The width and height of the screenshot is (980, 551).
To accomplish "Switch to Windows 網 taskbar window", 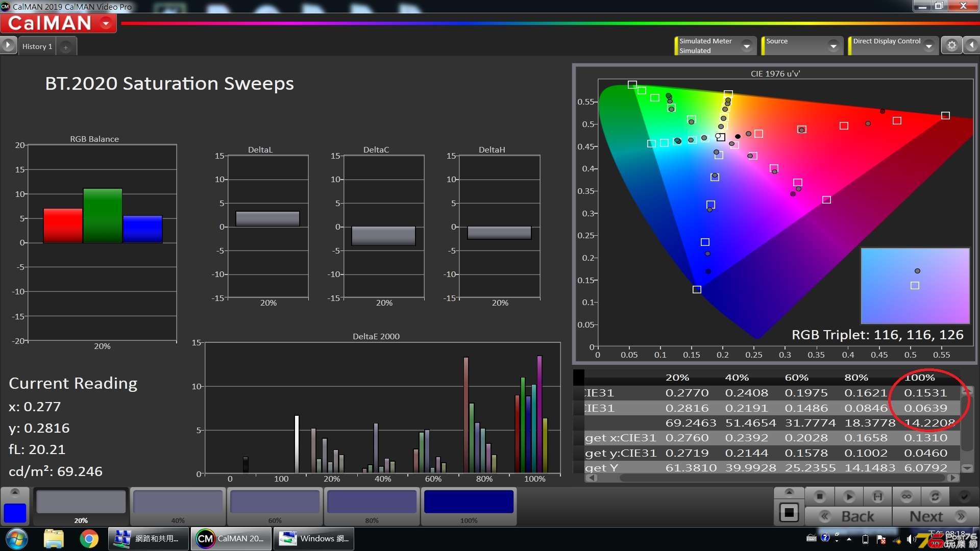I will (x=313, y=539).
